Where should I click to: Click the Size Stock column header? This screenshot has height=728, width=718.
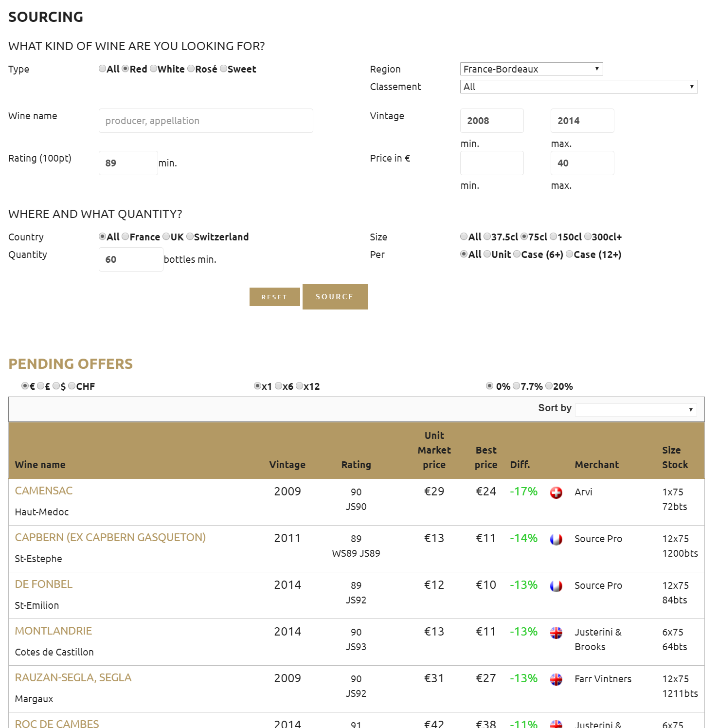(675, 457)
